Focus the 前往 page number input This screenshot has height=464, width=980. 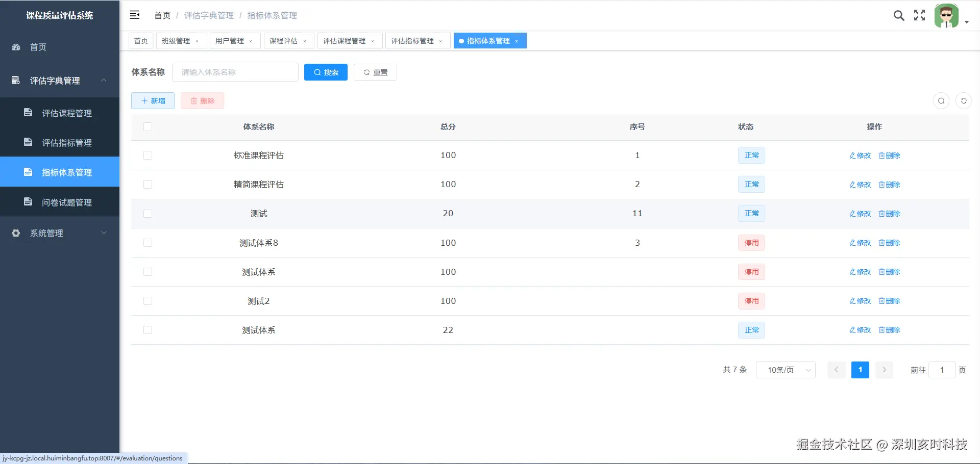(x=942, y=370)
